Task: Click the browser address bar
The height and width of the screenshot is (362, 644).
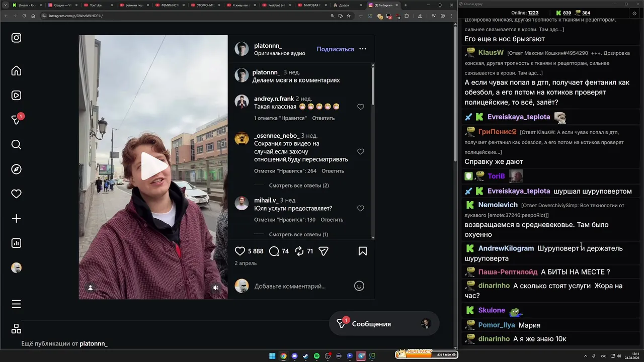Action: pos(186,16)
